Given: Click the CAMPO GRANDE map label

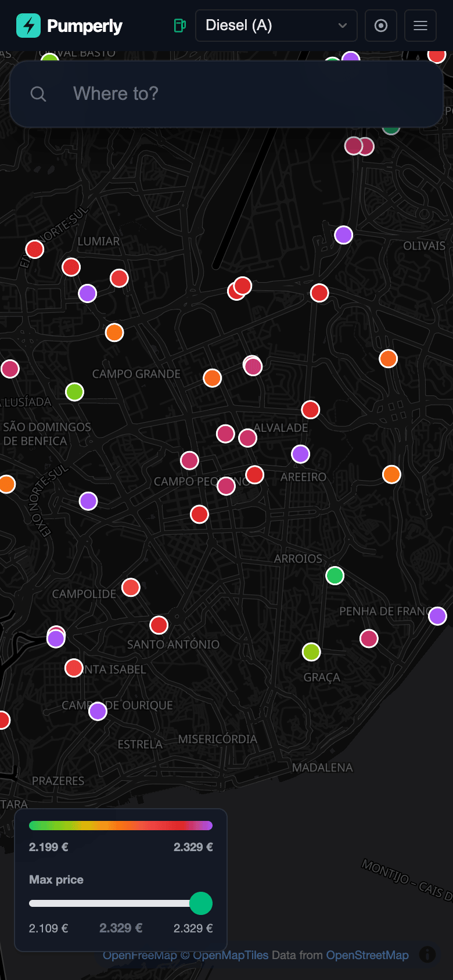Looking at the screenshot, I should 136,374.
